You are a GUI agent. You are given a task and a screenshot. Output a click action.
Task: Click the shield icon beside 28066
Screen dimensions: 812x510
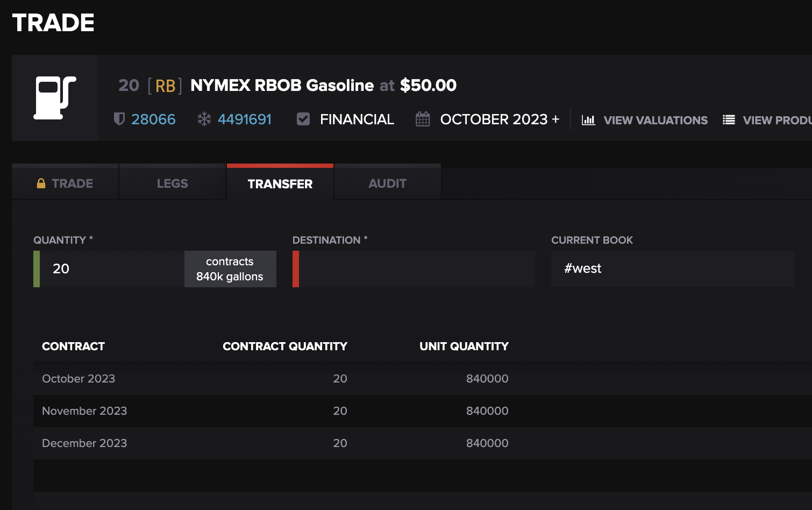pyautogui.click(x=119, y=119)
